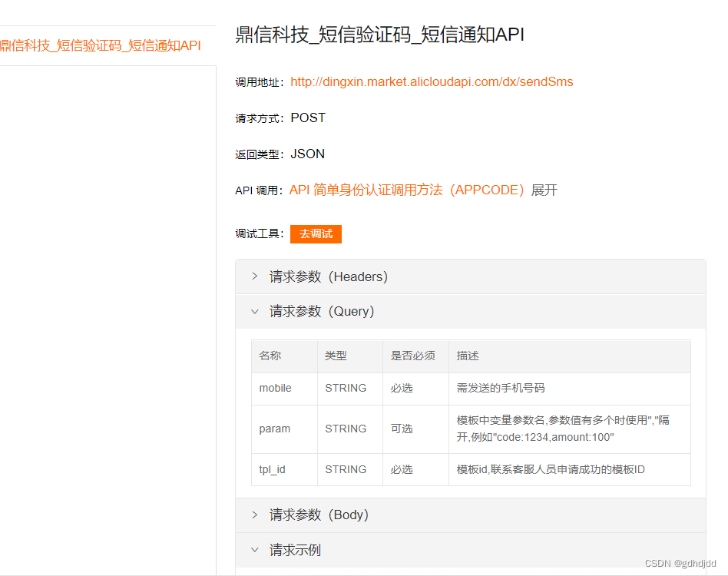Click the 请求参数 (Headers) section title
The height and width of the screenshot is (576, 728).
(328, 276)
